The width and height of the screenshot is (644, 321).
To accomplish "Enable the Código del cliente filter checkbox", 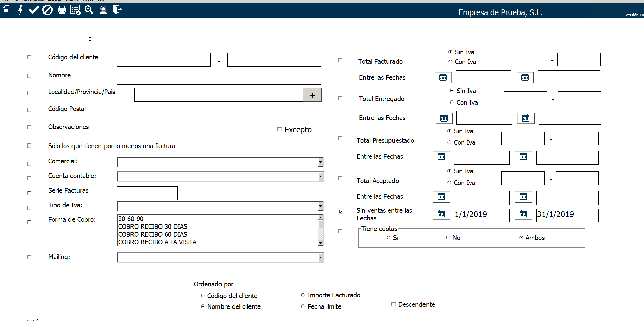I will coord(29,57).
